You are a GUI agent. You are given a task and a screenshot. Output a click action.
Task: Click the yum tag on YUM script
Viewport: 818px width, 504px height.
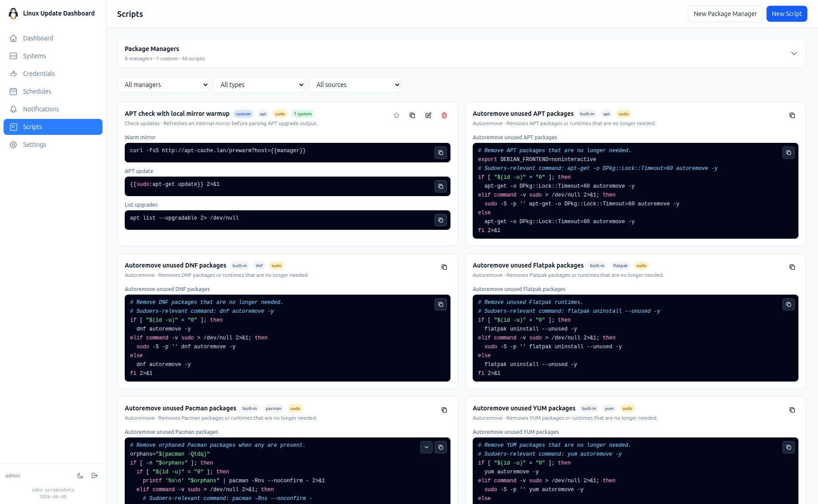click(609, 409)
